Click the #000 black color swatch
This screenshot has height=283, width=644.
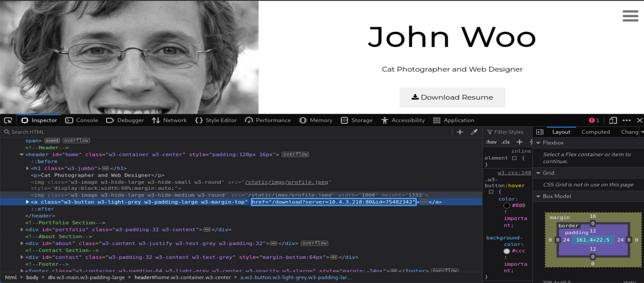click(x=506, y=206)
